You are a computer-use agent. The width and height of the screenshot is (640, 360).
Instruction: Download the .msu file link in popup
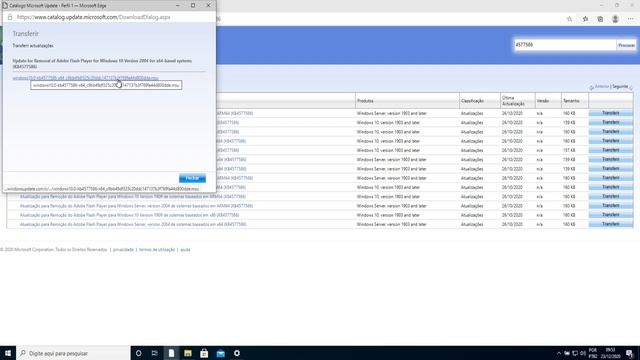85,78
